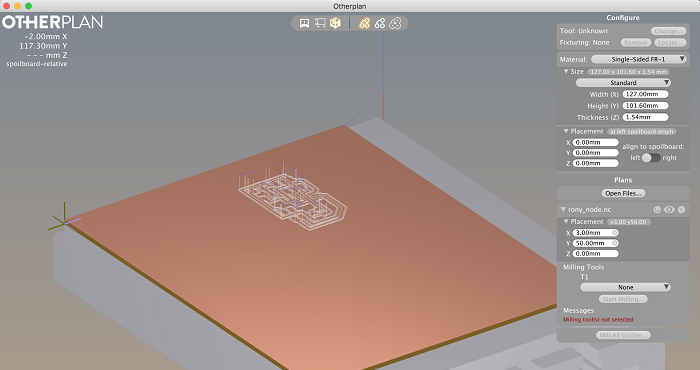Click the 117.30mm Y coordinate readout
This screenshot has height=370, width=700.
tap(43, 46)
